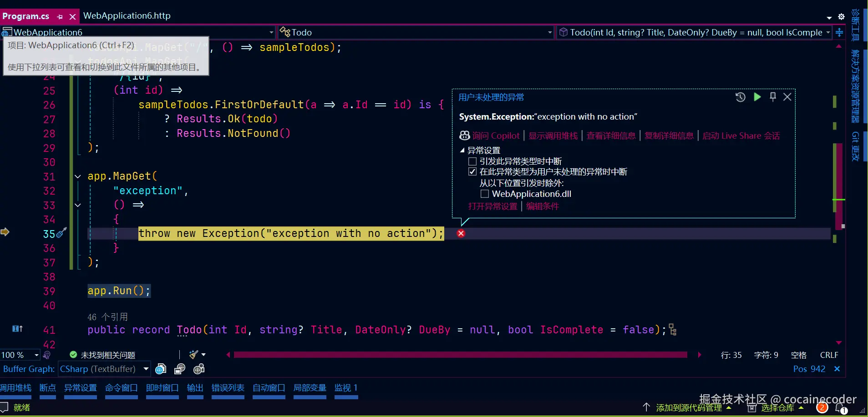Click the 查看详细信息 link

pos(611,136)
